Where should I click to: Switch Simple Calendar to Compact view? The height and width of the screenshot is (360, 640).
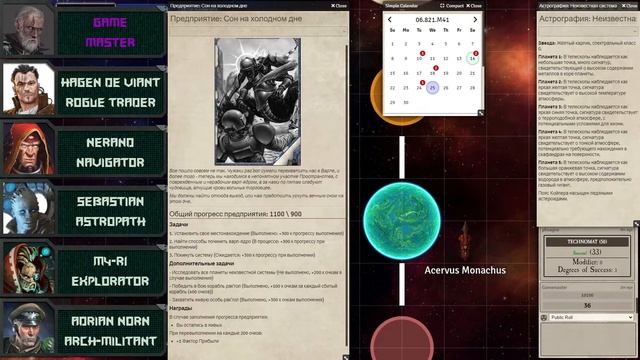(451, 6)
